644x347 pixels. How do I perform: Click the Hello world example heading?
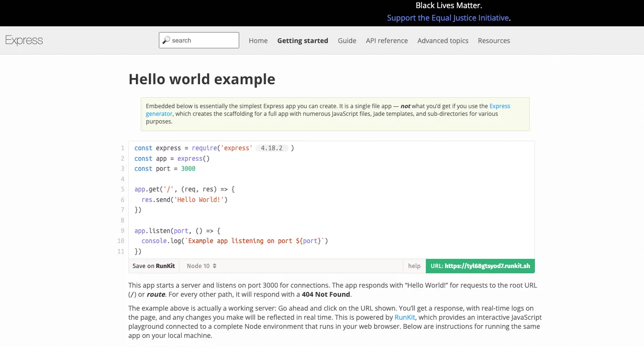(202, 79)
